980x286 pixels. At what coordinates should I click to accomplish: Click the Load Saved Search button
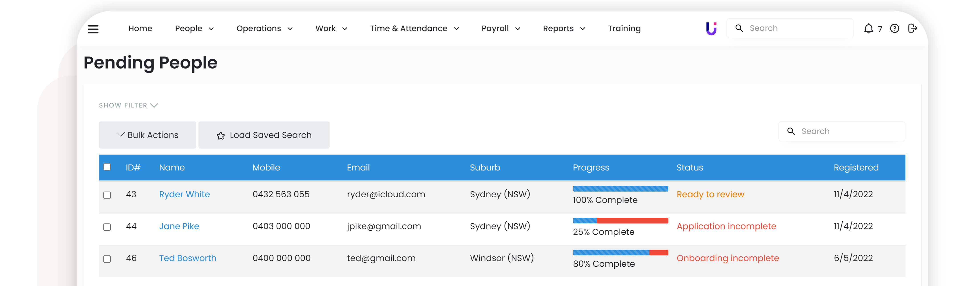(x=264, y=135)
